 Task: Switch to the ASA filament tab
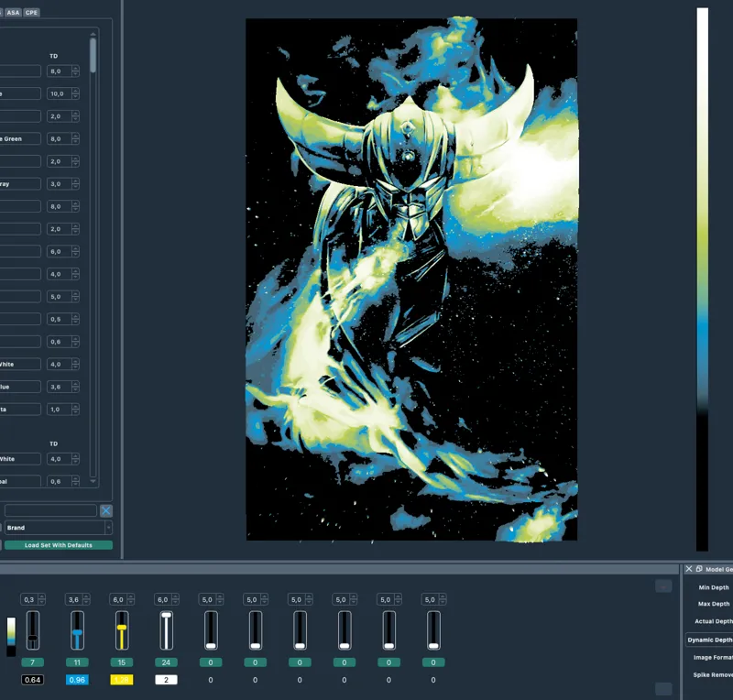coord(13,13)
